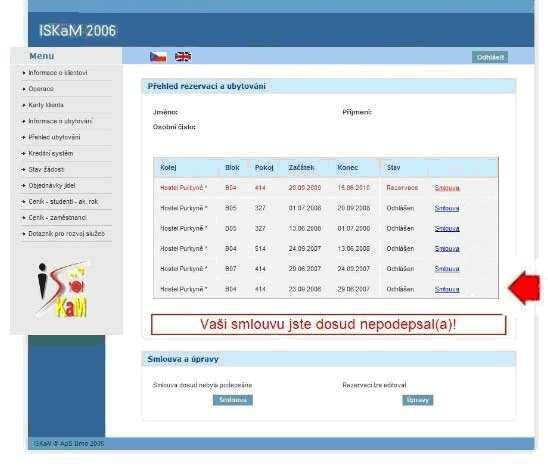Click the Smlouva button under Smlouva a úpravy
548x466 pixels.
pos(233,400)
